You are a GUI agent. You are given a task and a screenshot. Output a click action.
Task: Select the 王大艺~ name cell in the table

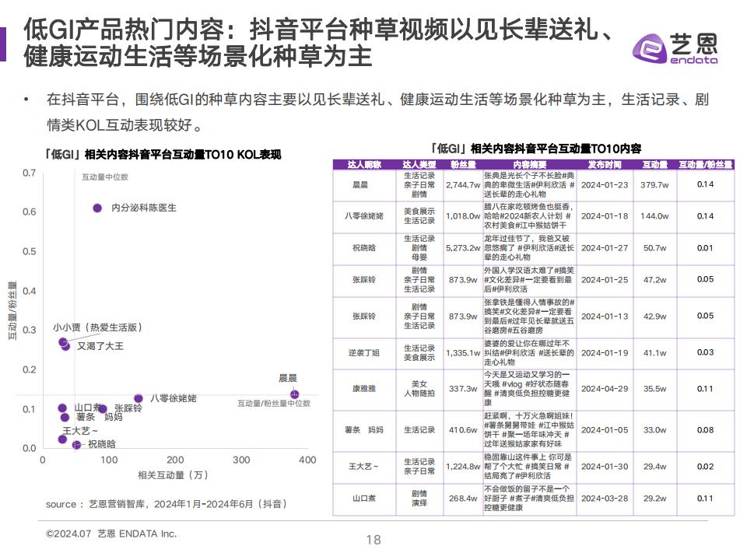pyautogui.click(x=363, y=466)
